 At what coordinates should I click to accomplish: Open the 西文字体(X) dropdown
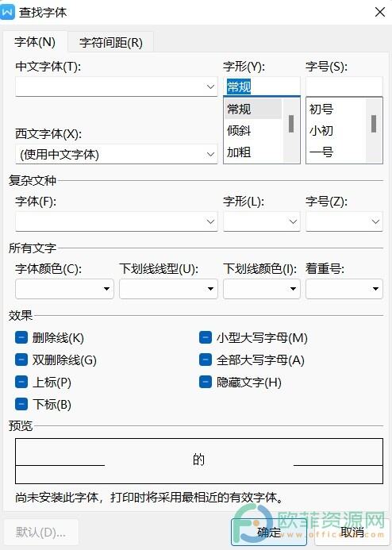pyautogui.click(x=117, y=154)
